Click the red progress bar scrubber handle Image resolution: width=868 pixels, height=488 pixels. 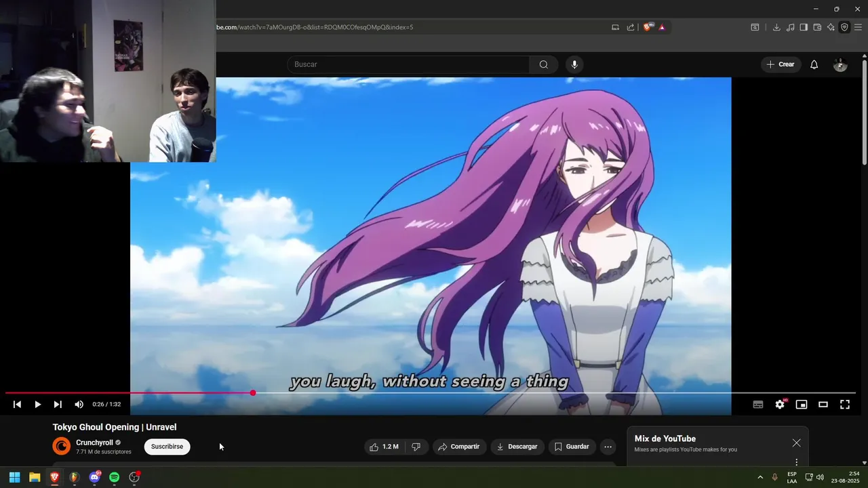pyautogui.click(x=253, y=393)
